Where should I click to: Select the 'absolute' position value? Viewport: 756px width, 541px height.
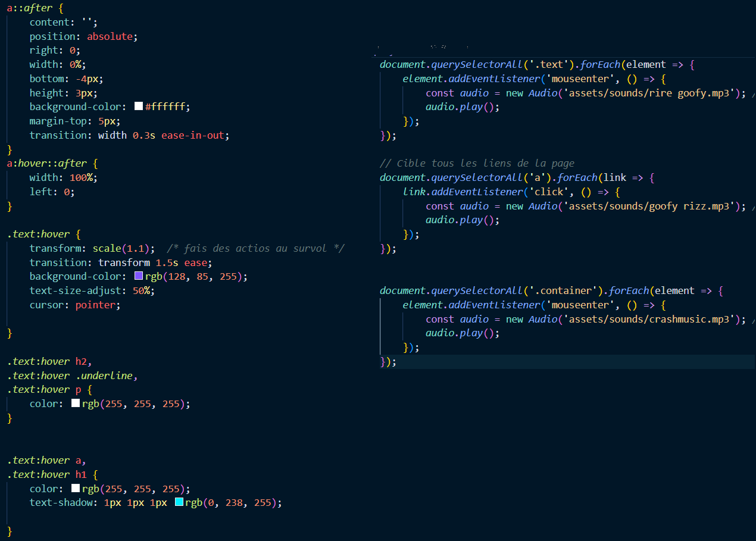(110, 36)
